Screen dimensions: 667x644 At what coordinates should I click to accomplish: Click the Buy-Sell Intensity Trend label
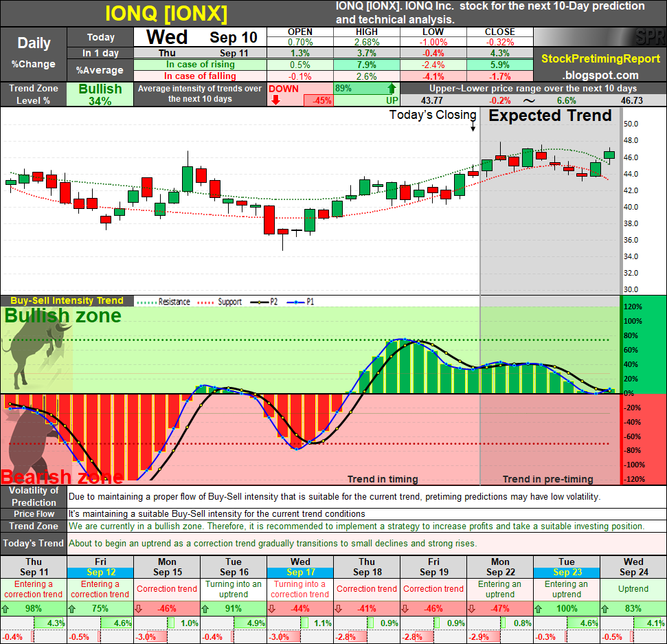click(x=67, y=300)
